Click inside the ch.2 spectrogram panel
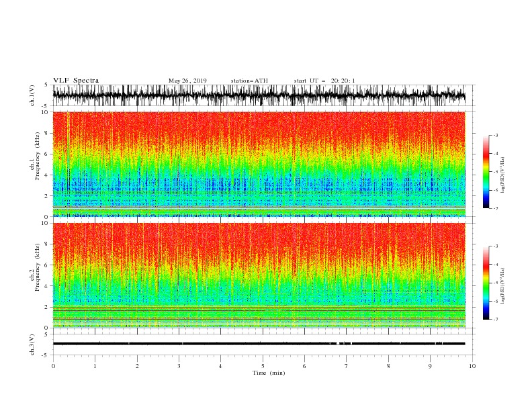Image resolution: width=532 pixels, height=411 pixels. (259, 275)
